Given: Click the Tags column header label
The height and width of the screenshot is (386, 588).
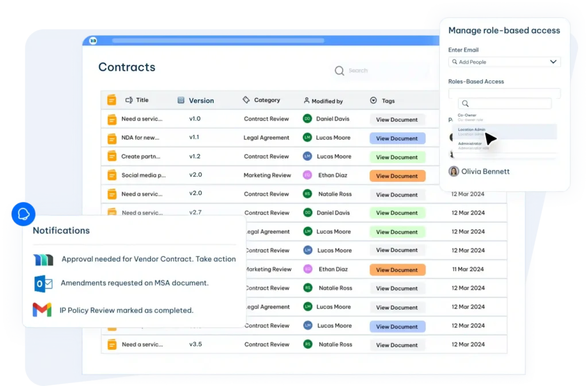Looking at the screenshot, I should (x=388, y=101).
